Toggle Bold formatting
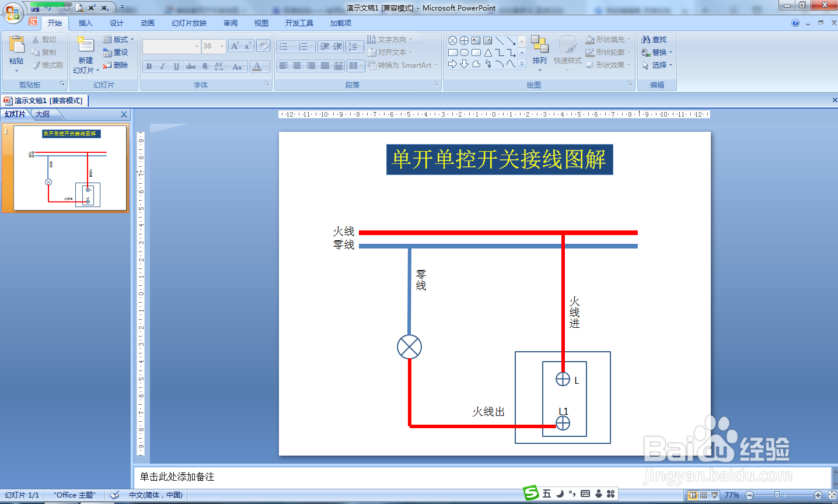This screenshot has width=838, height=504. pos(149,66)
